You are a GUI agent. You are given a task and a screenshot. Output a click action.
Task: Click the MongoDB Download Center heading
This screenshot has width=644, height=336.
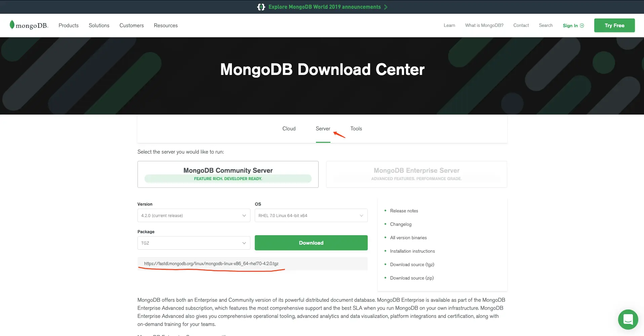tap(322, 70)
